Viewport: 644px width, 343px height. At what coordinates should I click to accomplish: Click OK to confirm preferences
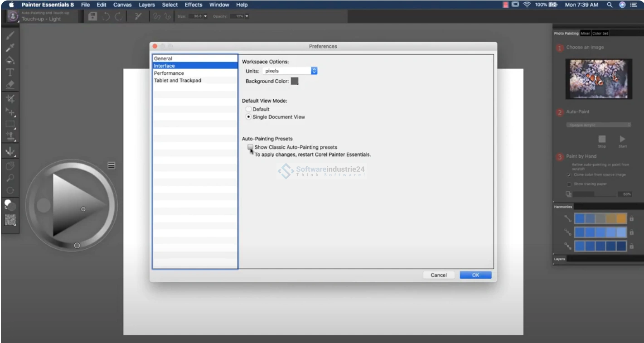(x=475, y=275)
